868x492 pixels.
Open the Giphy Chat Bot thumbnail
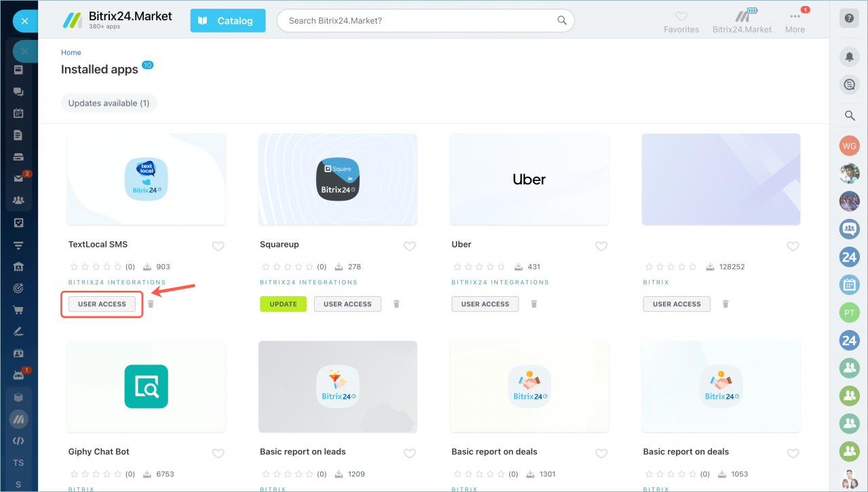coord(146,386)
